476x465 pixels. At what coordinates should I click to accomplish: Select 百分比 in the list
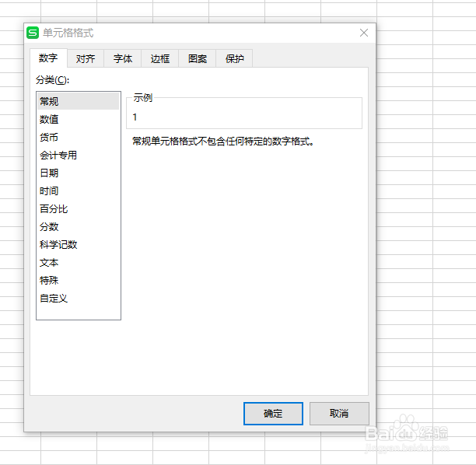click(x=79, y=209)
